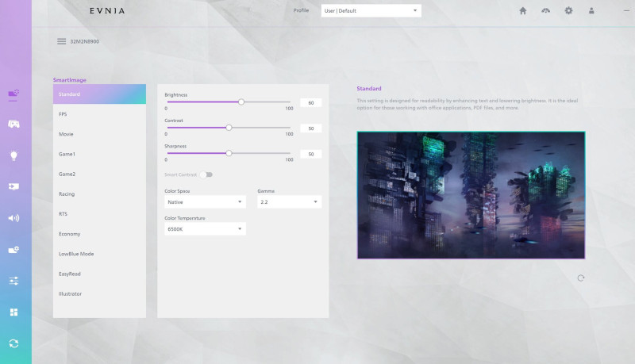
Task: Click the cityscape preview image
Action: click(x=471, y=195)
